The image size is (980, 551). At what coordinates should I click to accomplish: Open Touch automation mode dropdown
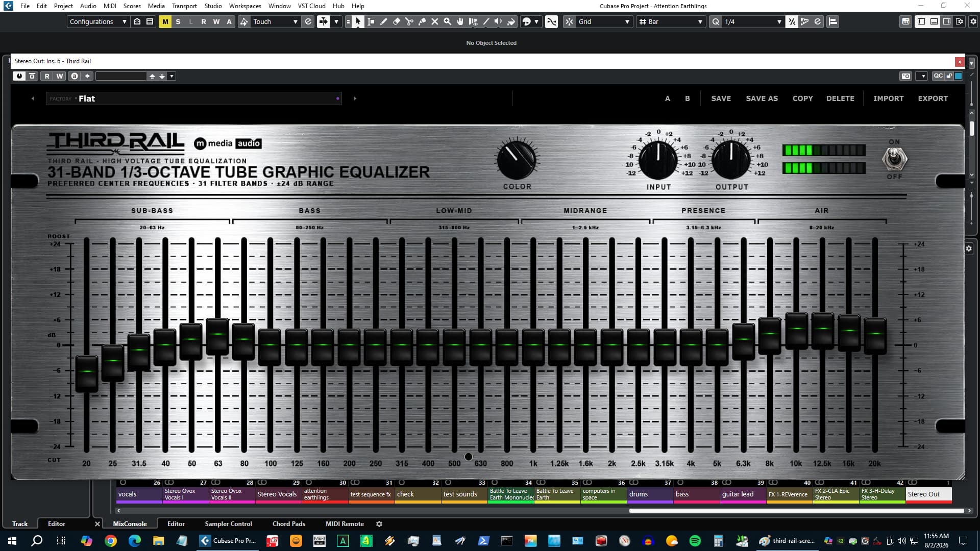click(x=275, y=21)
